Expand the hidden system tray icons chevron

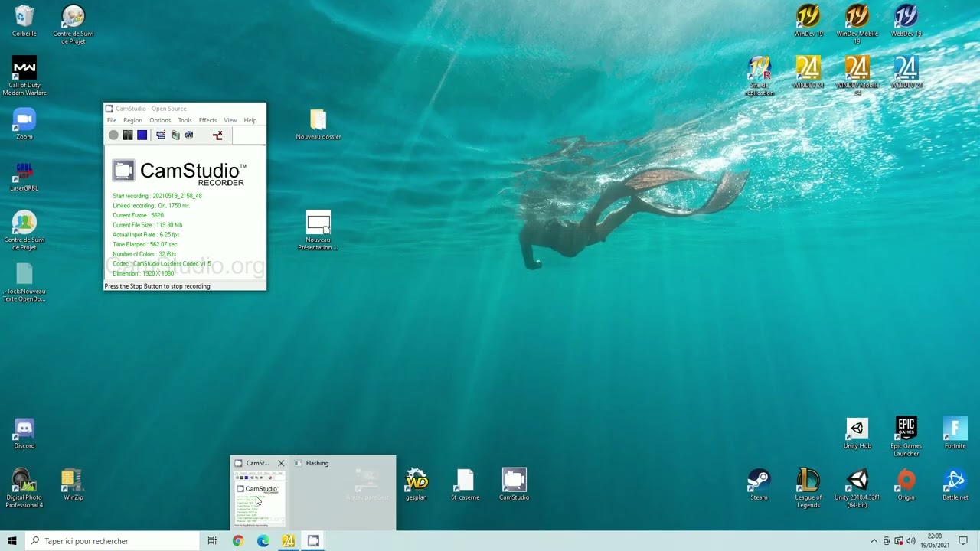(x=874, y=541)
